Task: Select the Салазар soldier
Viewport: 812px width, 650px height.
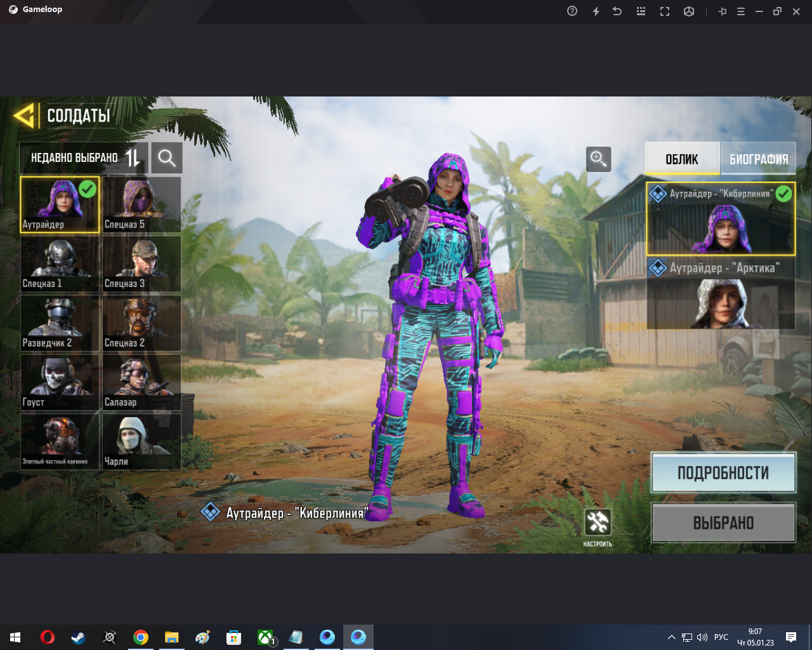Action: pos(142,381)
